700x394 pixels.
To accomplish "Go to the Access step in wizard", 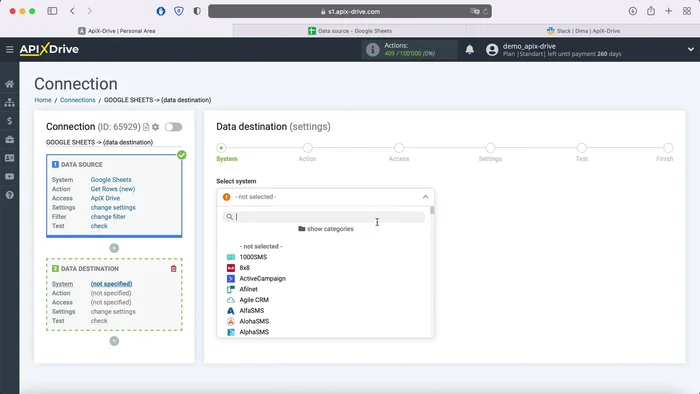I will 399,148.
